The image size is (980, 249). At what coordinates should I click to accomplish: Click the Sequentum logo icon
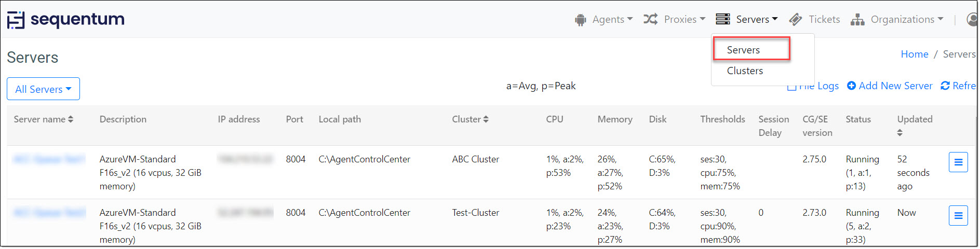(16, 20)
